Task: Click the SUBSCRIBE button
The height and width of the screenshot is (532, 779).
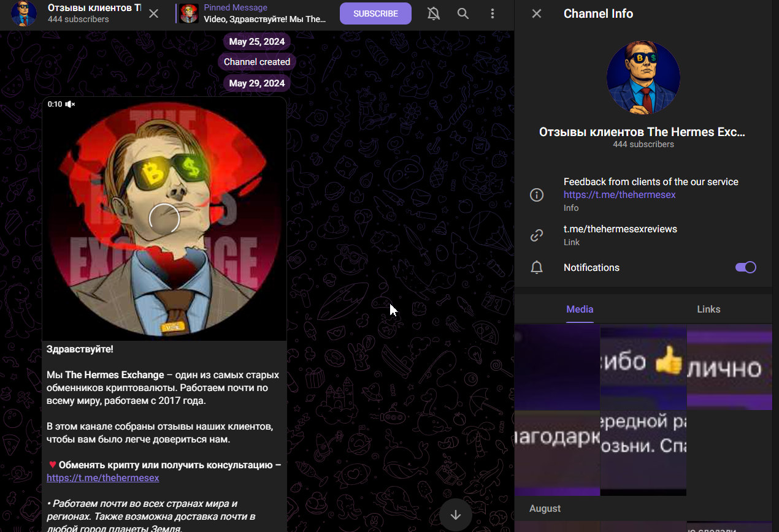Action: (375, 13)
